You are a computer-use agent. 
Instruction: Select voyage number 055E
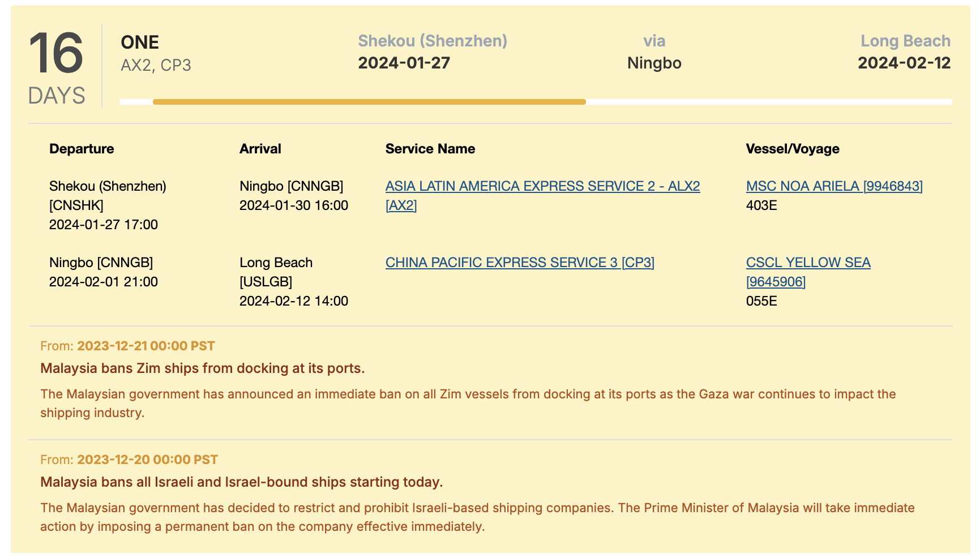click(x=761, y=301)
